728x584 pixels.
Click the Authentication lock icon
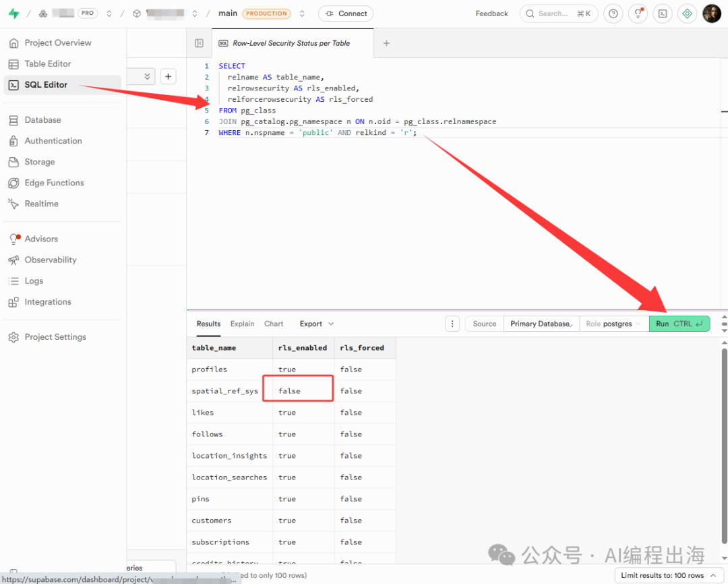tap(13, 141)
